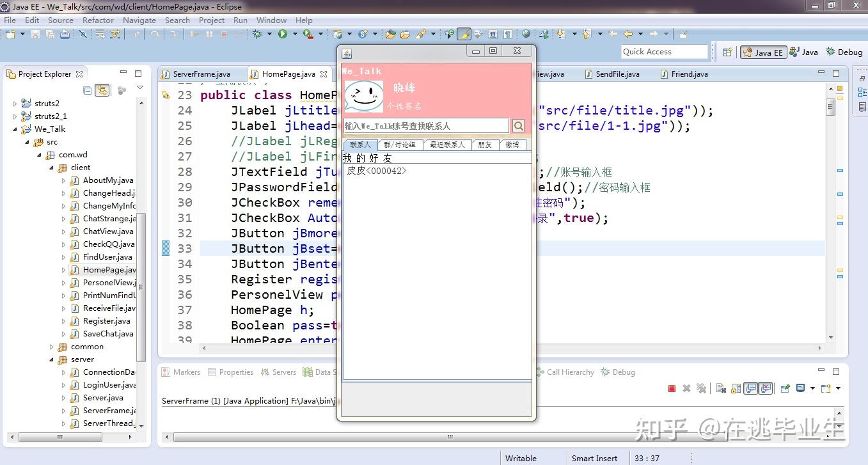Select the 最近联系人 tab in We_Talk
The height and width of the screenshot is (465, 868).
click(447, 145)
